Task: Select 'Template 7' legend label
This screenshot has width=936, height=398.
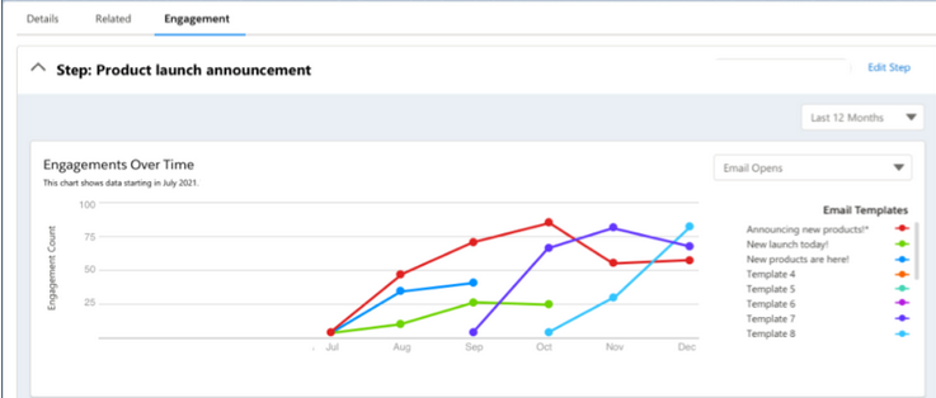Action: point(771,319)
